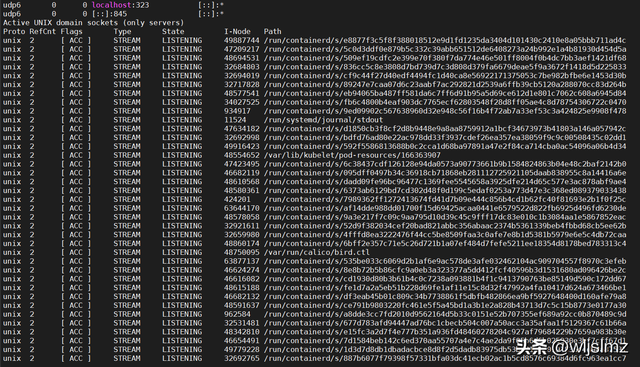Viewport: 640px width, 367px height.
Task: Click the '[::]:845' local address
Action: pyautogui.click(x=109, y=14)
